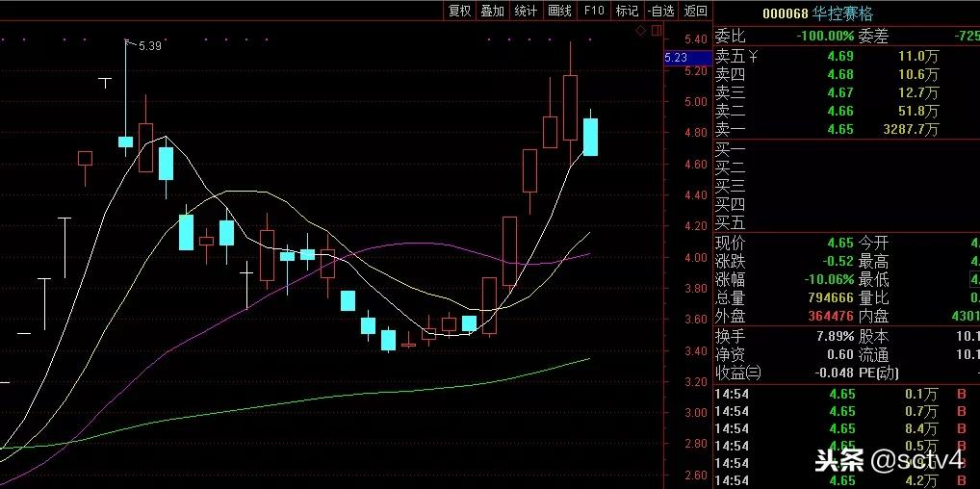Click the 14:54 tick with 0.7万
Image resolution: width=980 pixels, height=489 pixels.
pyautogui.click(x=847, y=411)
